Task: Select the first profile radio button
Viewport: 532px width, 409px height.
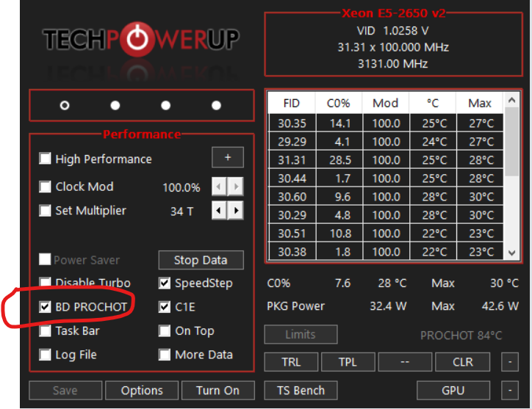Action: 65,106
